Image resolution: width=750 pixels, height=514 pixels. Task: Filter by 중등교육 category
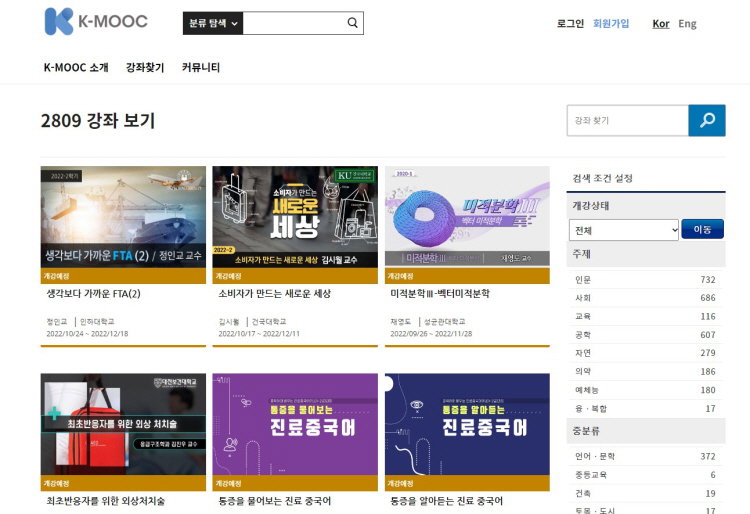pyautogui.click(x=645, y=475)
